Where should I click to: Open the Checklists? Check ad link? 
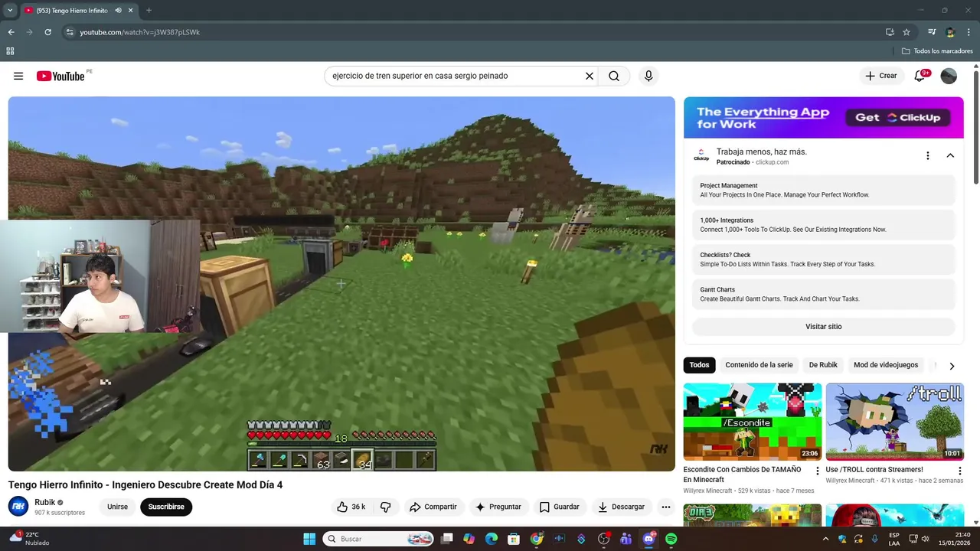click(x=824, y=259)
